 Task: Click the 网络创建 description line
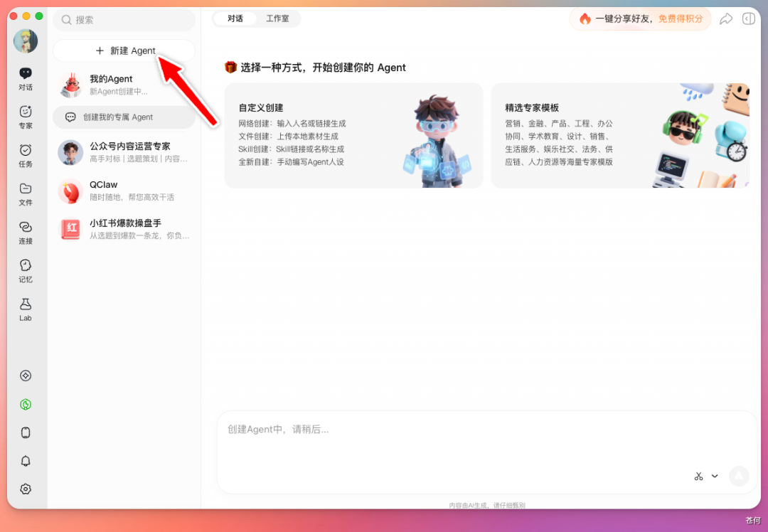292,124
